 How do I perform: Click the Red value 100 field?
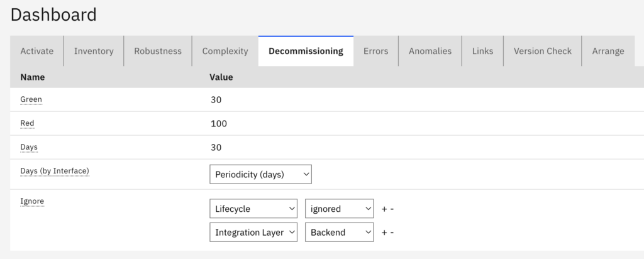coord(219,124)
